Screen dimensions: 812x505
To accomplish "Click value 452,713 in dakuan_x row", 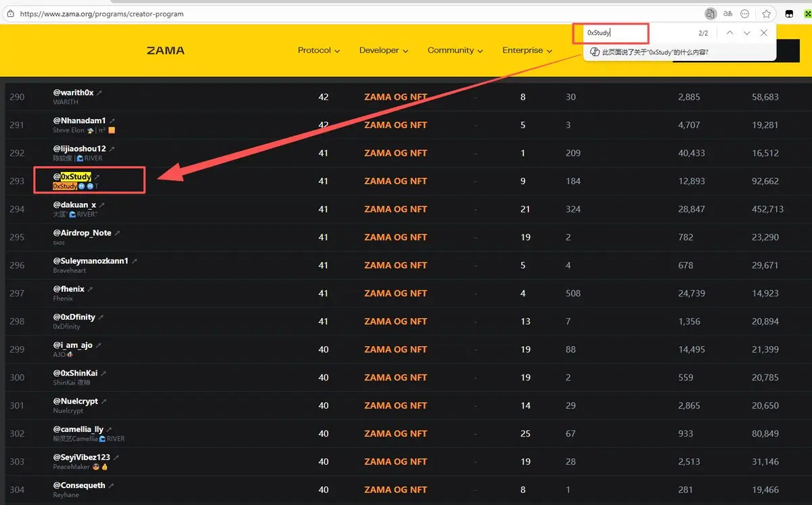I will click(768, 209).
